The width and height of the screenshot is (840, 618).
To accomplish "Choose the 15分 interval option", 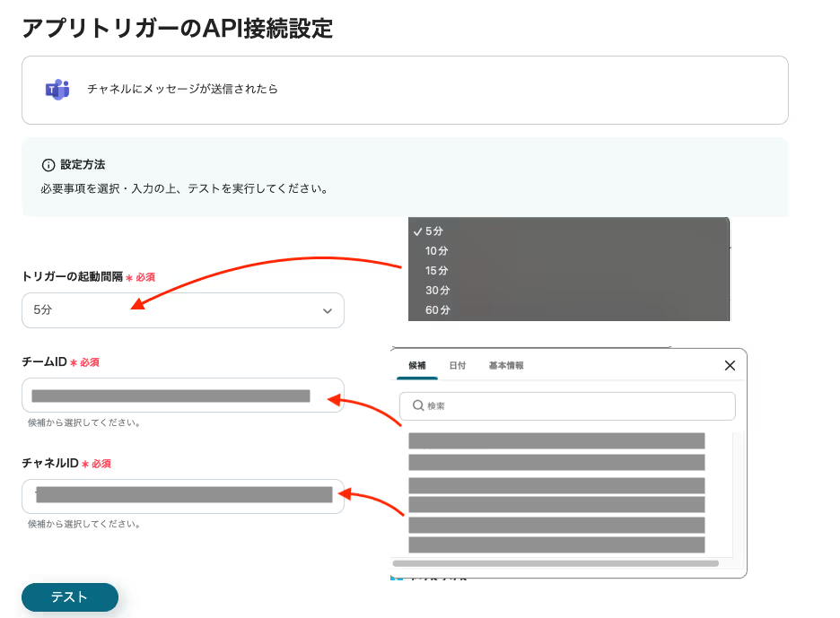I will click(x=437, y=271).
